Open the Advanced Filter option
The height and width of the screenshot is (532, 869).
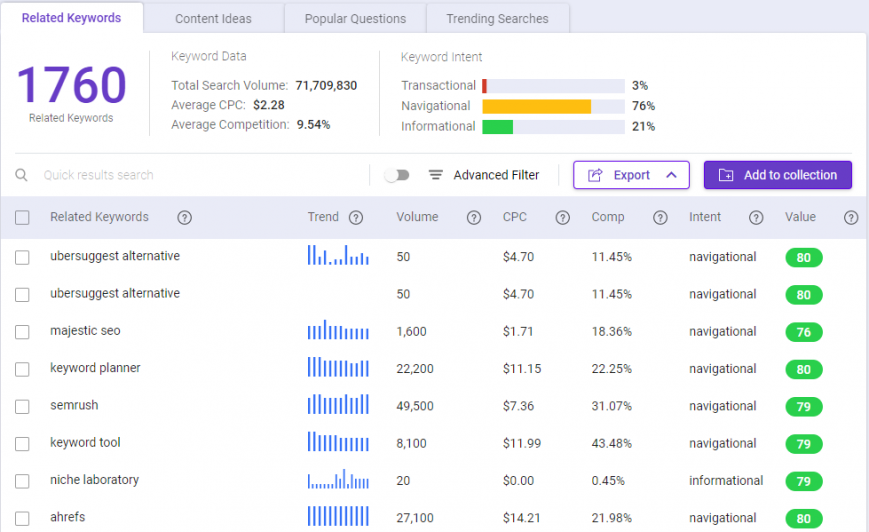[x=496, y=175]
